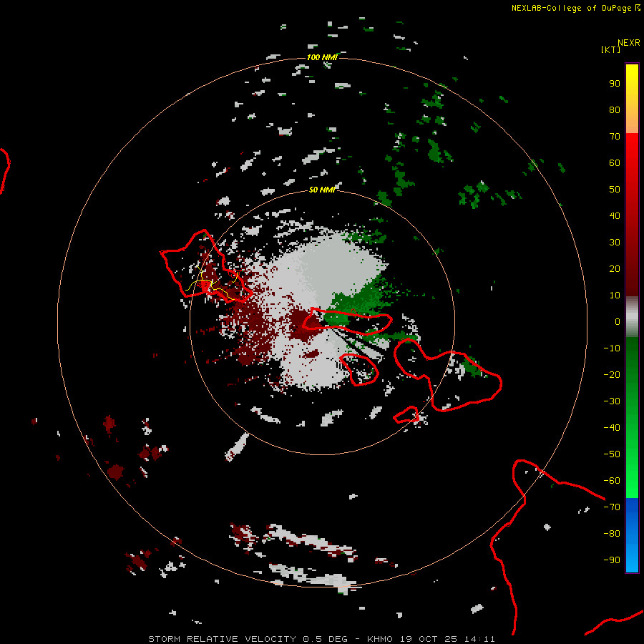
Task: Click the -20 value on velocity scale
Action: click(612, 374)
